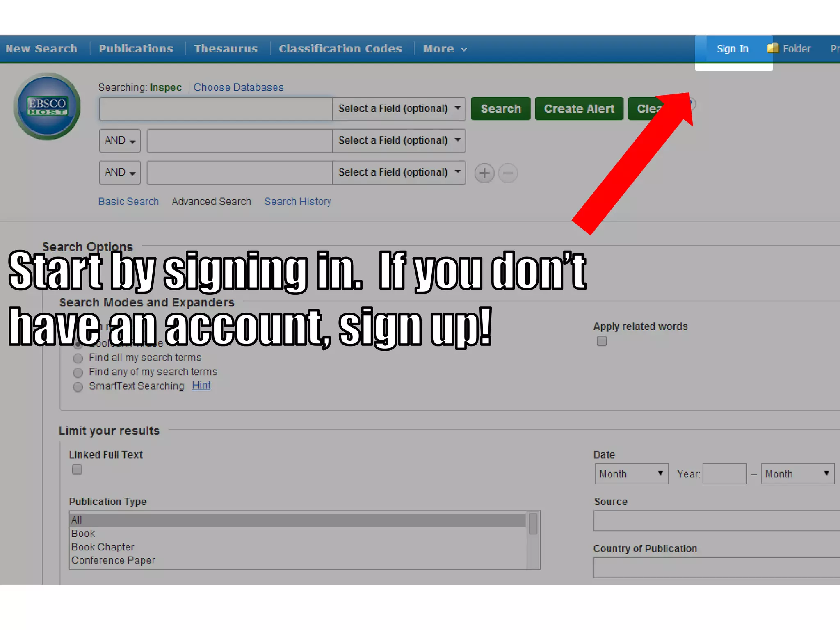840x630 pixels.
Task: Expand the first AND operator dropdown
Action: (120, 141)
